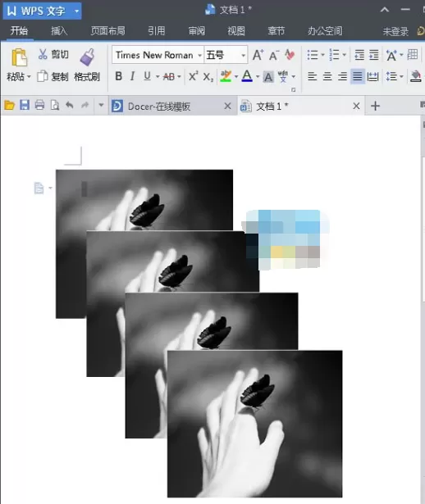Image resolution: width=425 pixels, height=504 pixels.
Task: Expand paste options dropdown arrow
Action: [x=29, y=76]
